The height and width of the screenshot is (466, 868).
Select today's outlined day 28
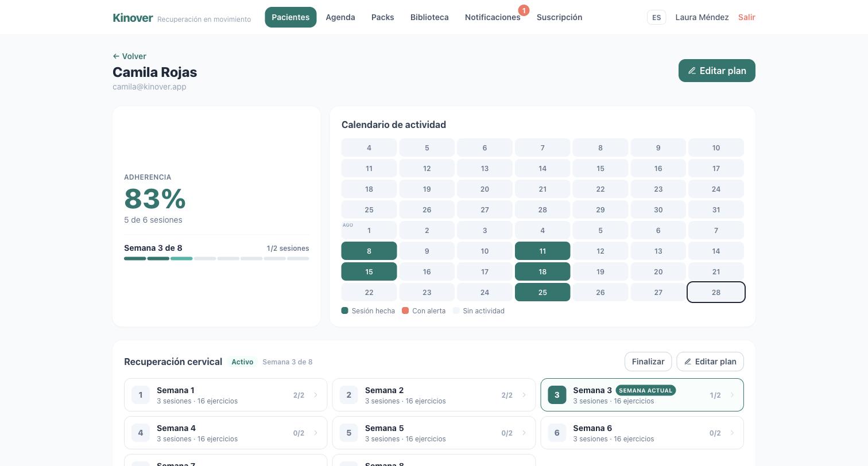(x=716, y=292)
